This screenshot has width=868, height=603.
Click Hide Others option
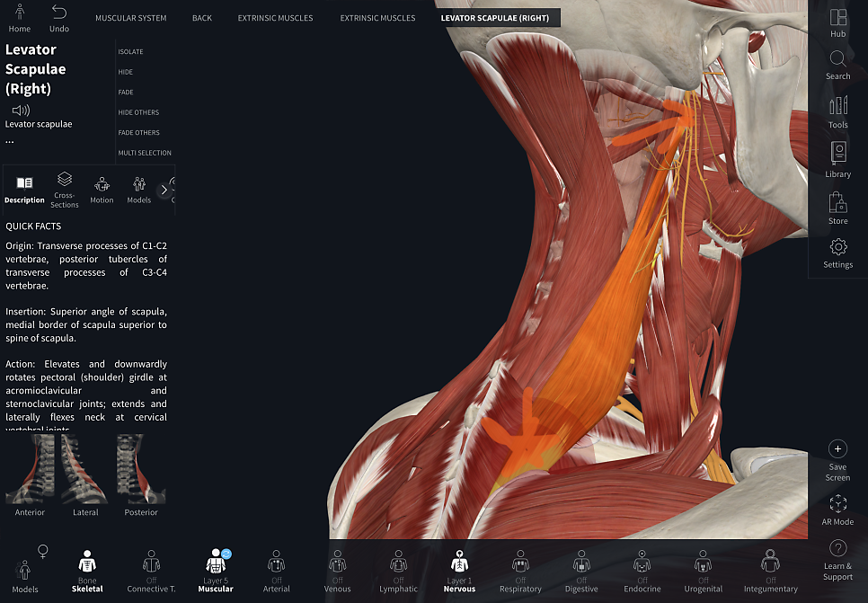coord(138,112)
